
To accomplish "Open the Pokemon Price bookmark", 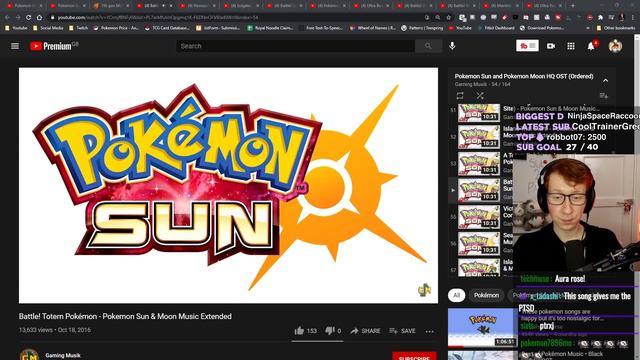I will 116,28.
